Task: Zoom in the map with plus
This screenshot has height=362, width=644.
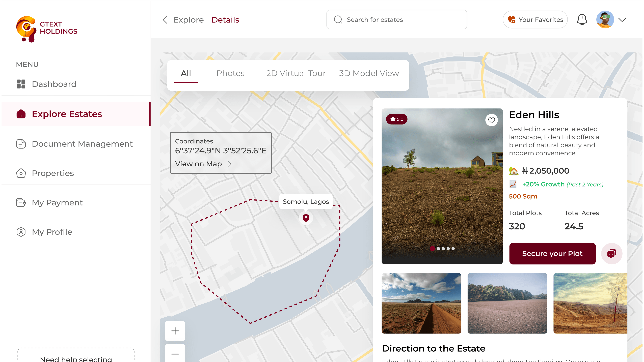Action: point(175,331)
